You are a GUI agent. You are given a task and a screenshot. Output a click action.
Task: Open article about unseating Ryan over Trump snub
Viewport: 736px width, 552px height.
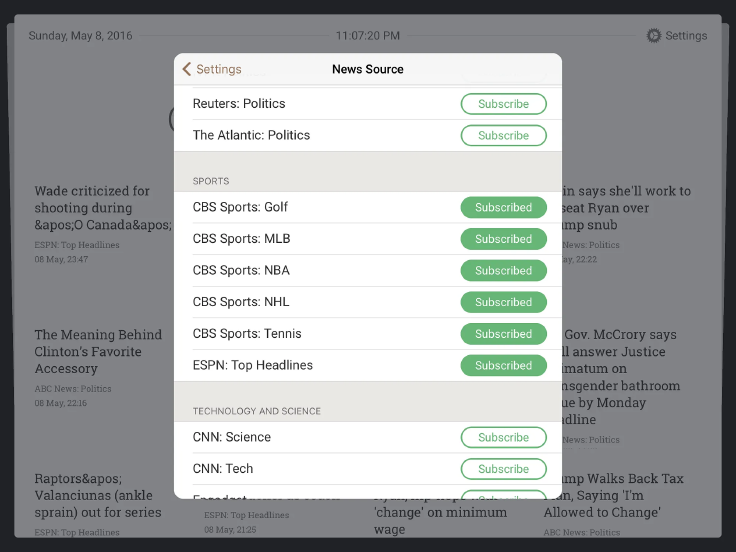tap(626, 207)
